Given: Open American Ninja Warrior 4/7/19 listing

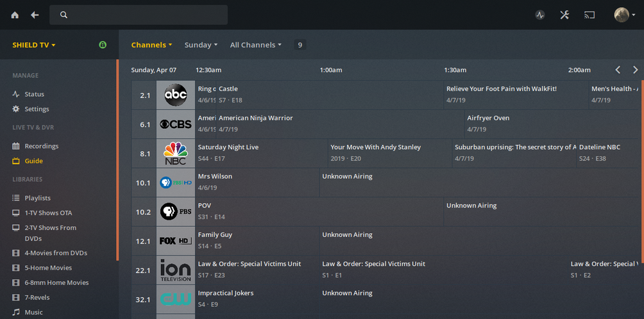Looking at the screenshot, I should pos(340,124).
